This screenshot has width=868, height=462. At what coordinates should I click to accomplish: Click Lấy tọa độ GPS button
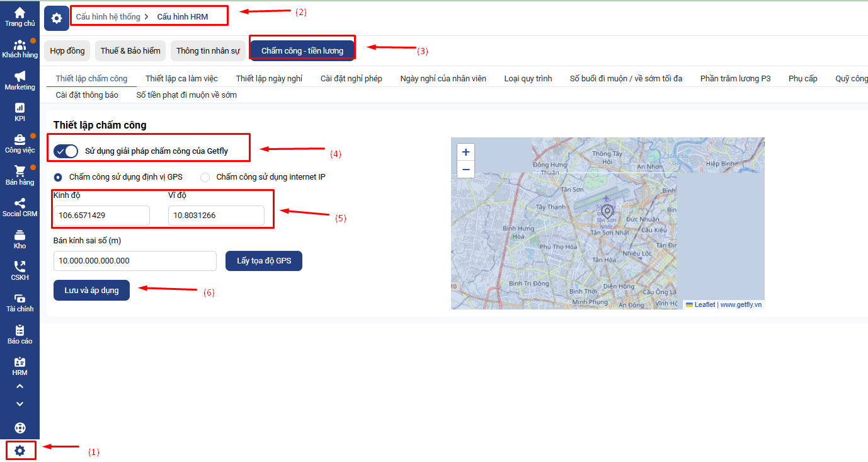pyautogui.click(x=264, y=260)
